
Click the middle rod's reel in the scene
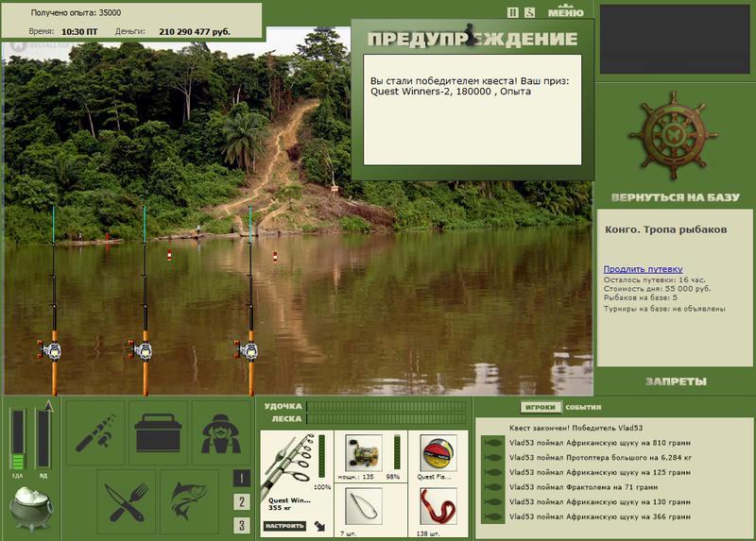click(x=141, y=350)
